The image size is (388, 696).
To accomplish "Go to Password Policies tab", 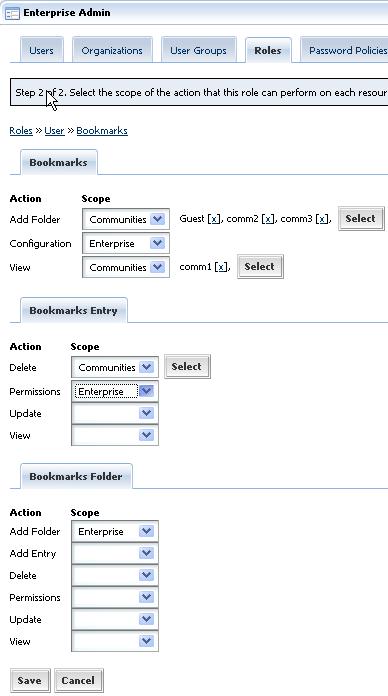I will (x=344, y=51).
